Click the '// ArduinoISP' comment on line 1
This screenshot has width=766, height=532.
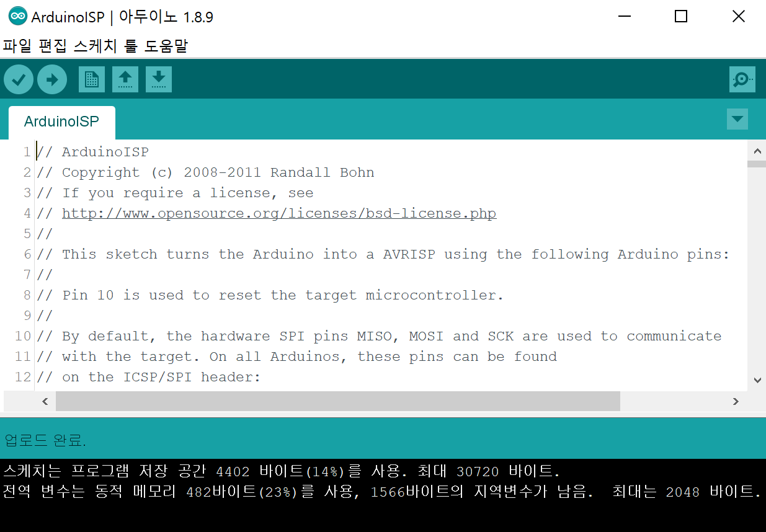pos(92,152)
